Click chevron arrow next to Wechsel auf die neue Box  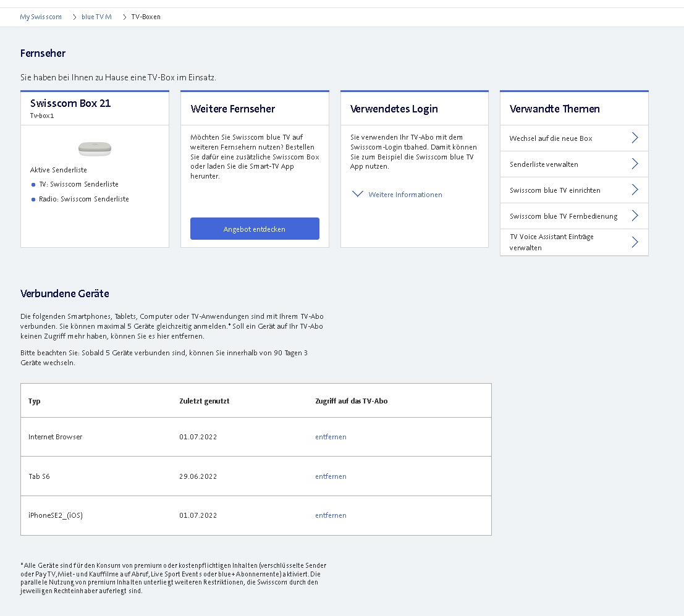(x=635, y=138)
